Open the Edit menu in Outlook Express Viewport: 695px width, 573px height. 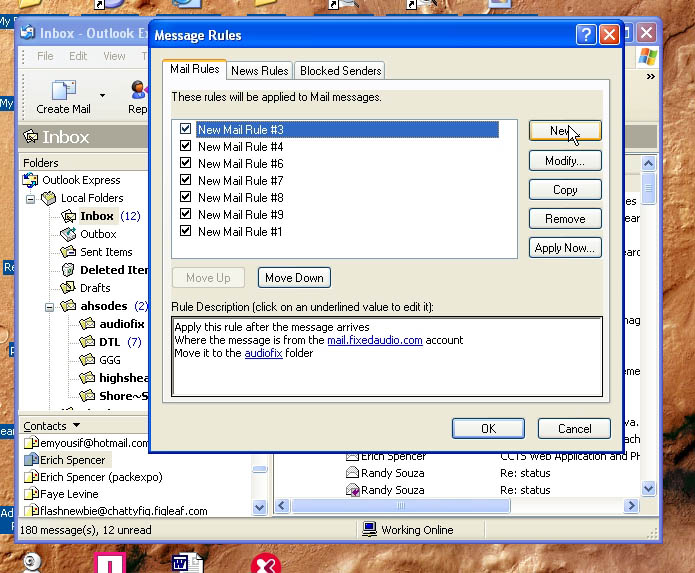[78, 56]
